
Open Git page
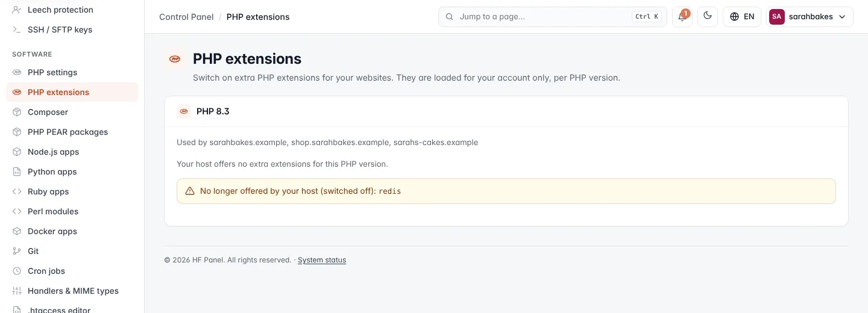(x=72, y=251)
